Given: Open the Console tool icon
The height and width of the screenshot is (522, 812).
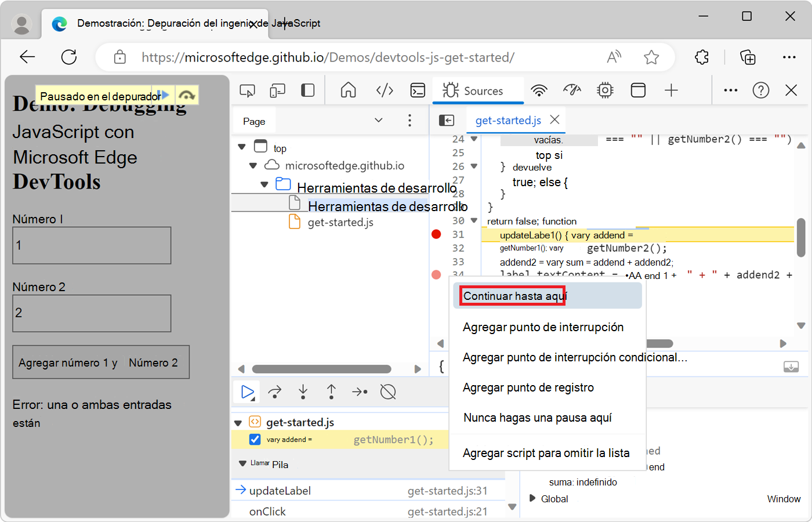Looking at the screenshot, I should click(418, 90).
